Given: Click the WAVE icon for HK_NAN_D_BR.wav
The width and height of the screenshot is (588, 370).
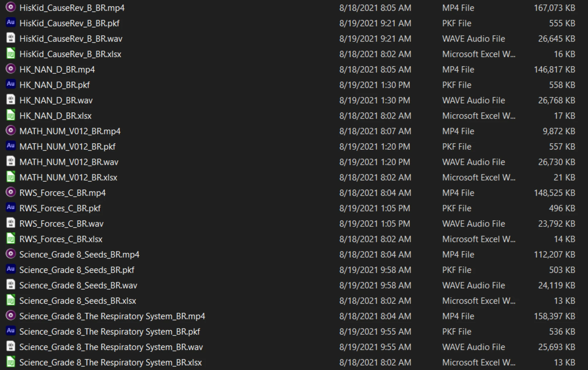Looking at the screenshot, I should pos(11,100).
